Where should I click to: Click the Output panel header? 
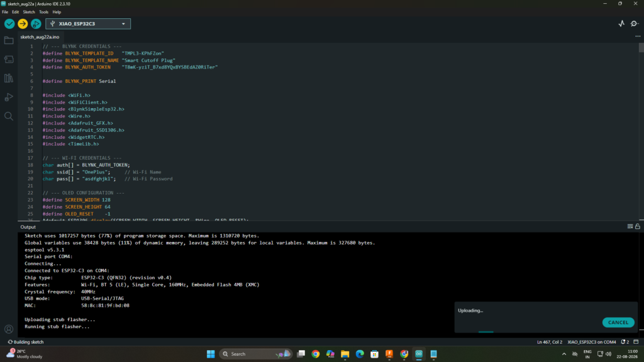[28, 227]
